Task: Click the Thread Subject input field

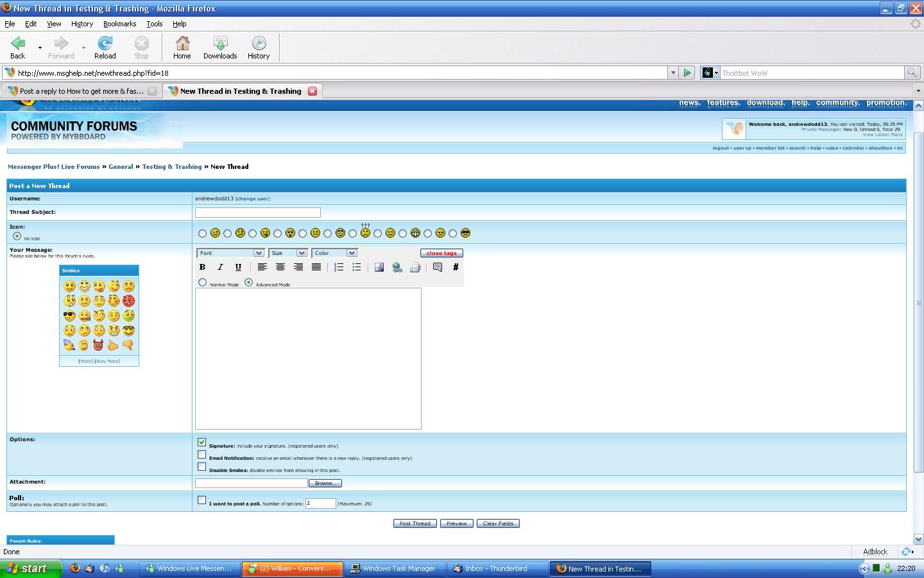Action: pos(257,213)
